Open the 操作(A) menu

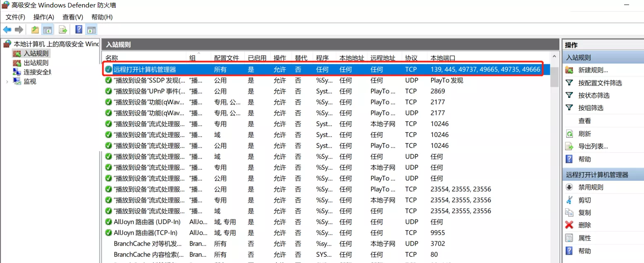click(43, 17)
